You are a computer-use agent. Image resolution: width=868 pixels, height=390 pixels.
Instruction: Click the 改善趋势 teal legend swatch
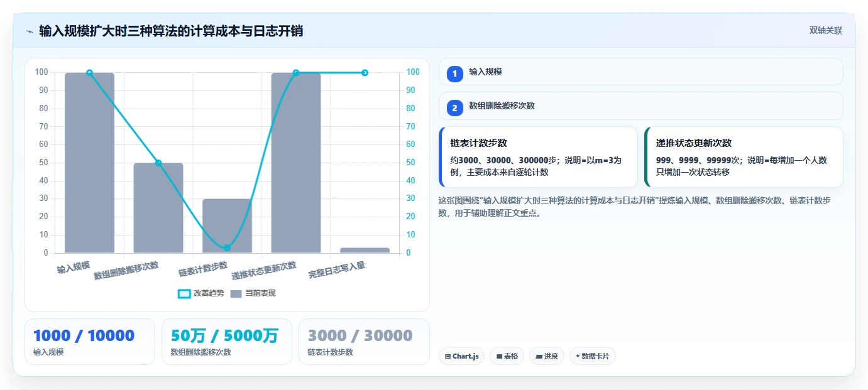point(184,293)
